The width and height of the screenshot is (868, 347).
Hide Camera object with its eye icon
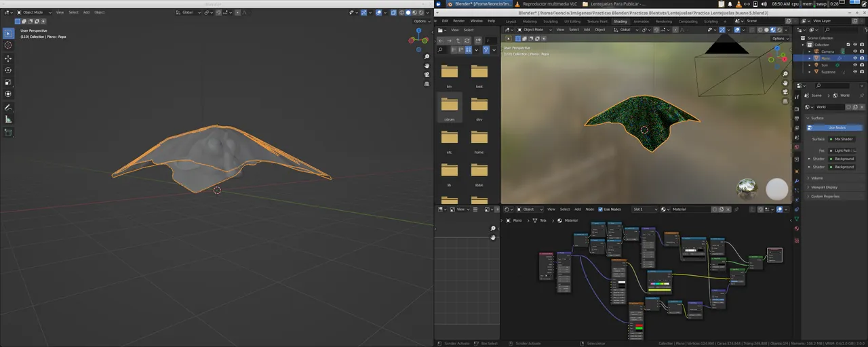pos(855,52)
